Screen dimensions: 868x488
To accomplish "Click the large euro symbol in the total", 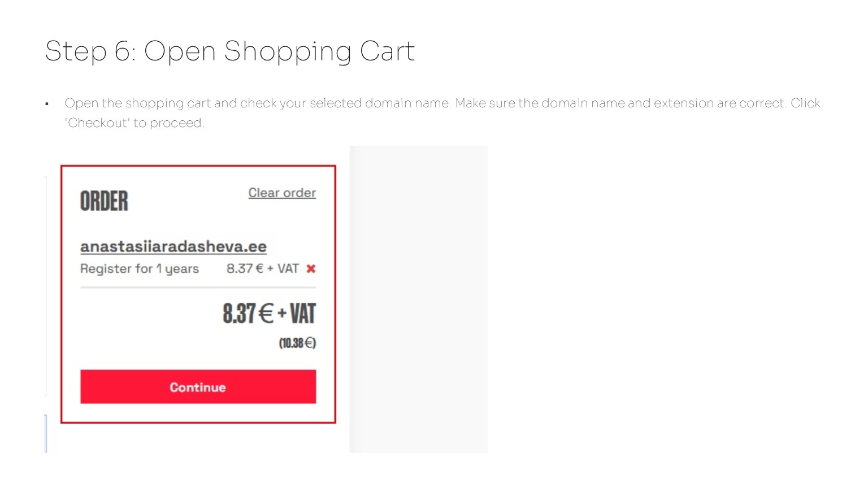I will coord(266,314).
